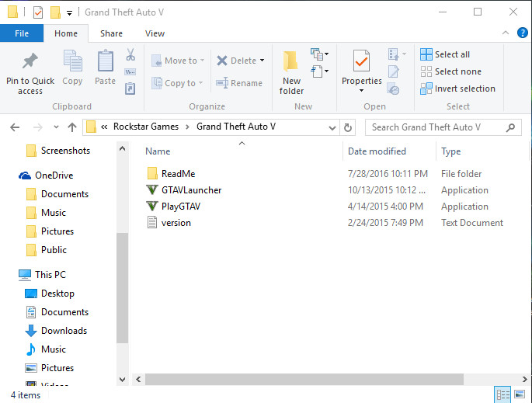This screenshot has width=532, height=403.
Task: Select the GTAVLauncher application icon
Action: point(152,189)
